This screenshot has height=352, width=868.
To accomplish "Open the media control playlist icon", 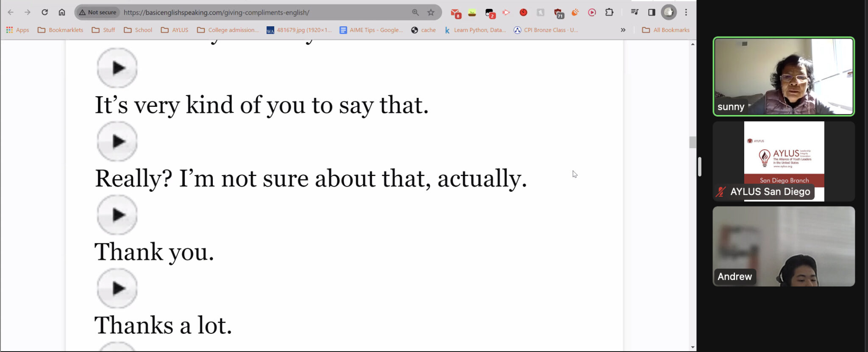I will coord(634,12).
